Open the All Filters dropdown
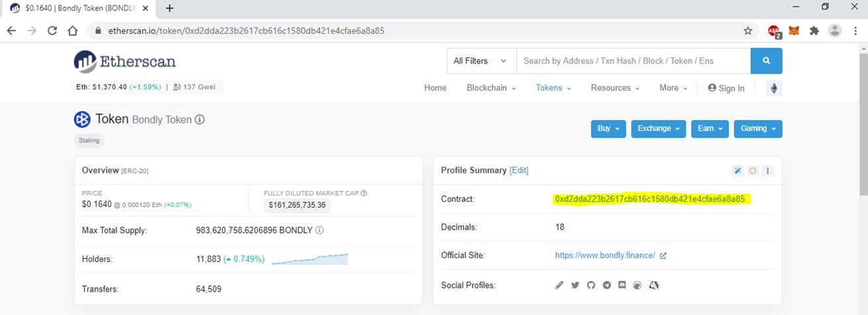Viewport: 868px width, 315px height. pyautogui.click(x=481, y=61)
